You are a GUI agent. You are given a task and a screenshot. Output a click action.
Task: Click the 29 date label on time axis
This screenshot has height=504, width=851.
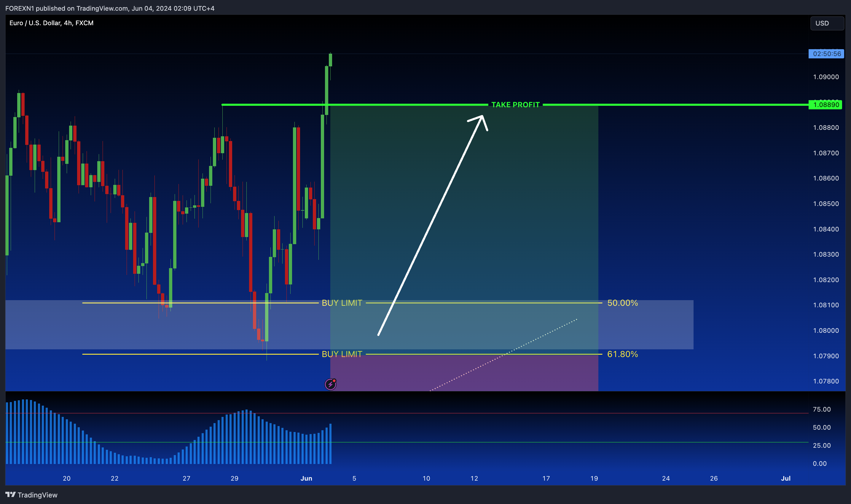pyautogui.click(x=235, y=478)
